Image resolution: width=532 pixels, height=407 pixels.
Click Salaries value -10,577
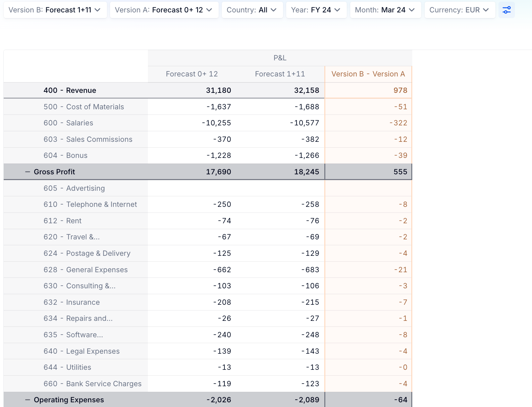[x=305, y=123]
